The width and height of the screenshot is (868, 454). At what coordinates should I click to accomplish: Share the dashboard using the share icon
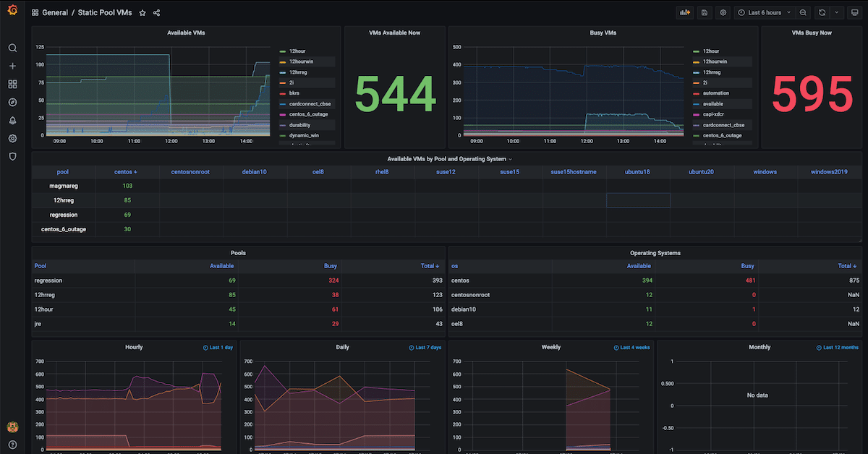pos(157,13)
